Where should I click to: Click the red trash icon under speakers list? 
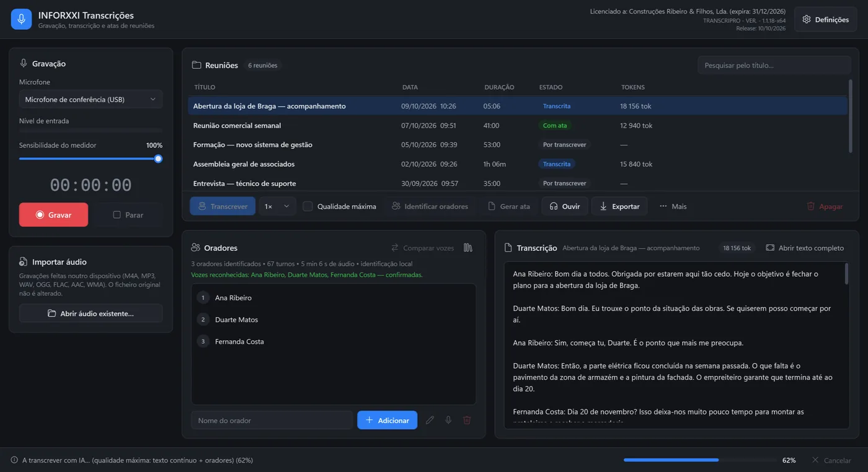pyautogui.click(x=467, y=420)
